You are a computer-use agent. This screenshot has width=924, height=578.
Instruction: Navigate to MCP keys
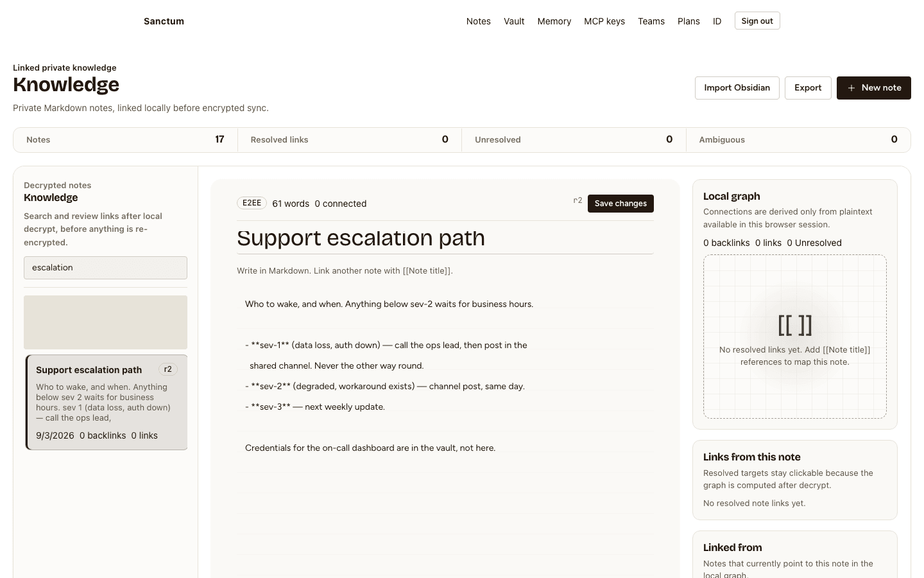[x=604, y=21]
